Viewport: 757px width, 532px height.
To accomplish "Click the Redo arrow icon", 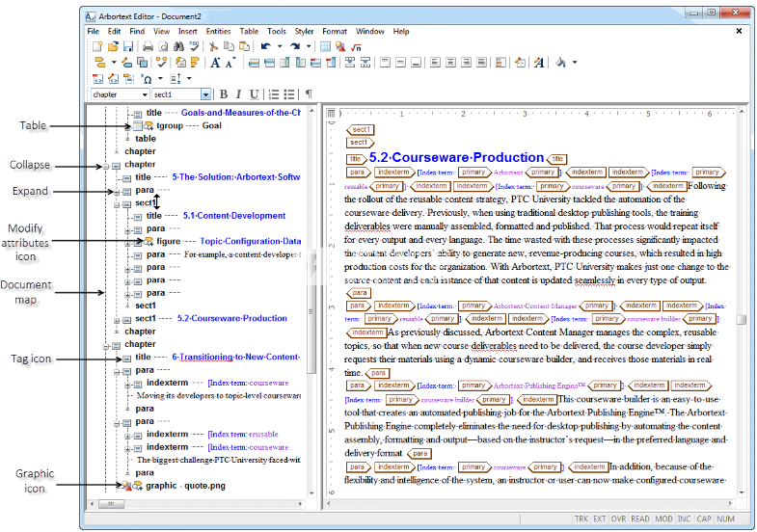I will [295, 46].
